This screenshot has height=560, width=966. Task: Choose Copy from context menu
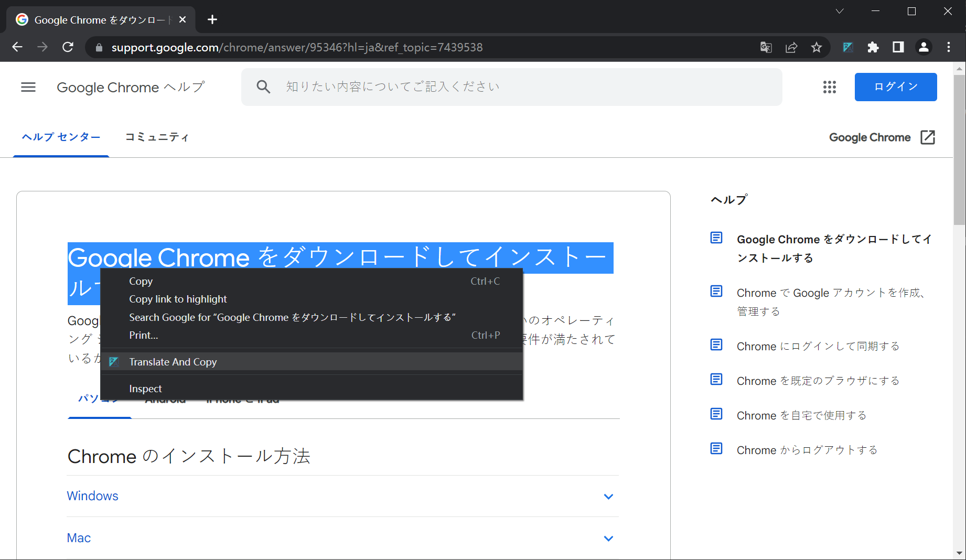pyautogui.click(x=312, y=281)
